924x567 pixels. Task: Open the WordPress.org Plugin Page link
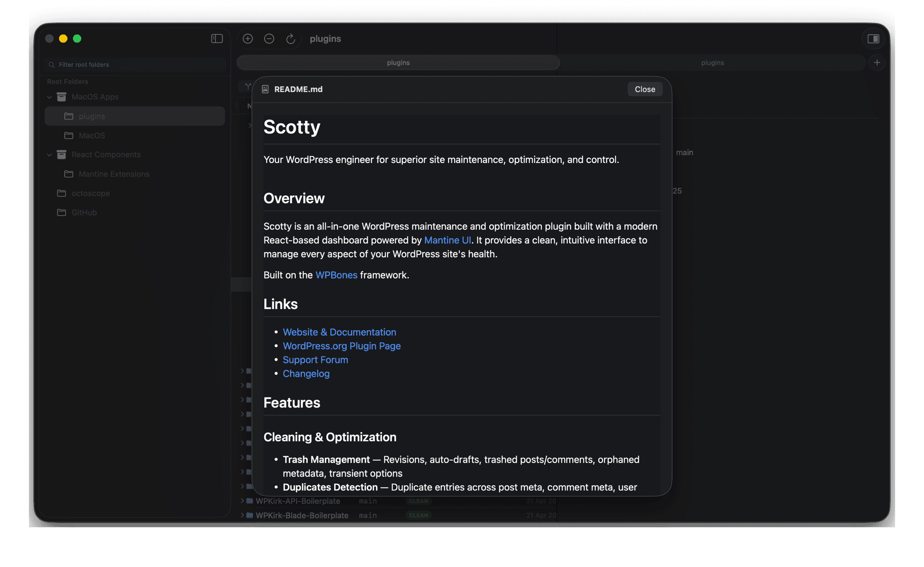pos(342,346)
